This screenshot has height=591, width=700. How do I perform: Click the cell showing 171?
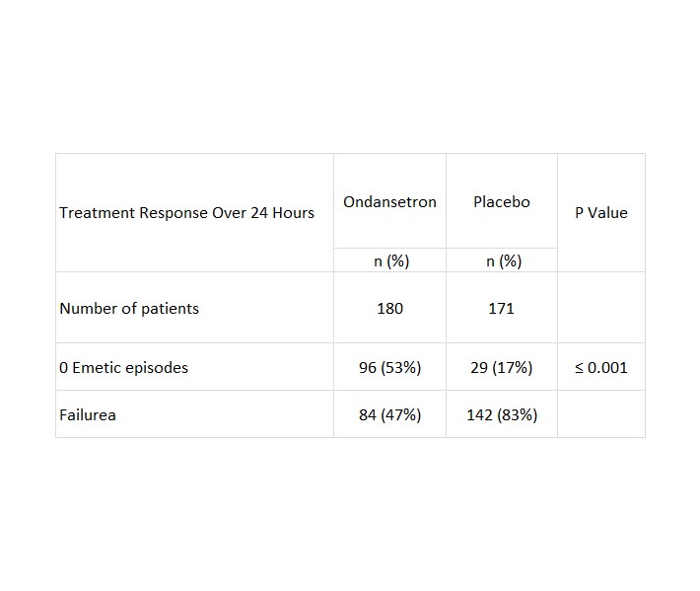click(501, 308)
